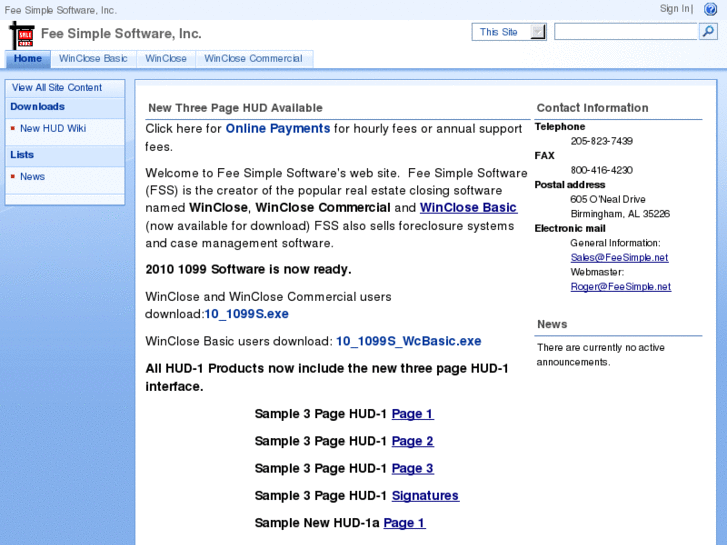Follow the Online Payments link
727x545 pixels.
click(x=278, y=128)
